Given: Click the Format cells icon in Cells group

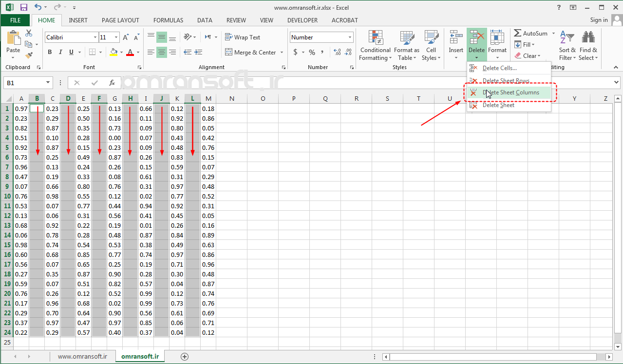Looking at the screenshot, I should [x=497, y=37].
